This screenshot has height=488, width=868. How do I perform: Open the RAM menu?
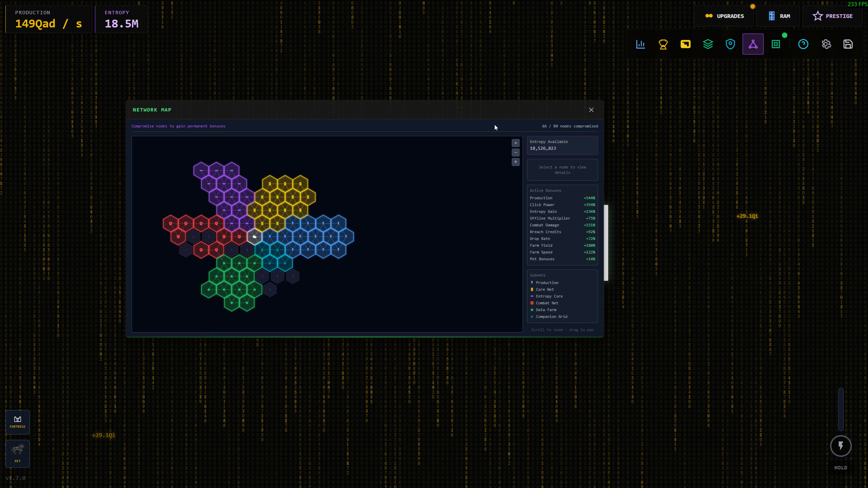[779, 16]
